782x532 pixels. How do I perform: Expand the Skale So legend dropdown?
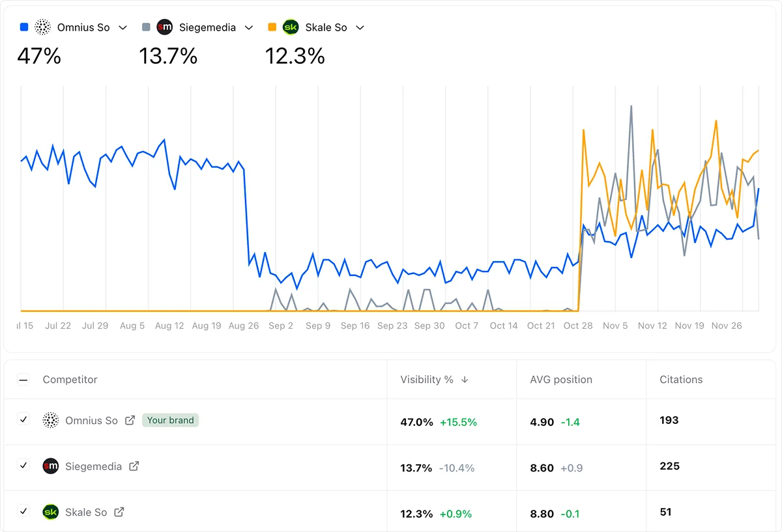[x=359, y=27]
